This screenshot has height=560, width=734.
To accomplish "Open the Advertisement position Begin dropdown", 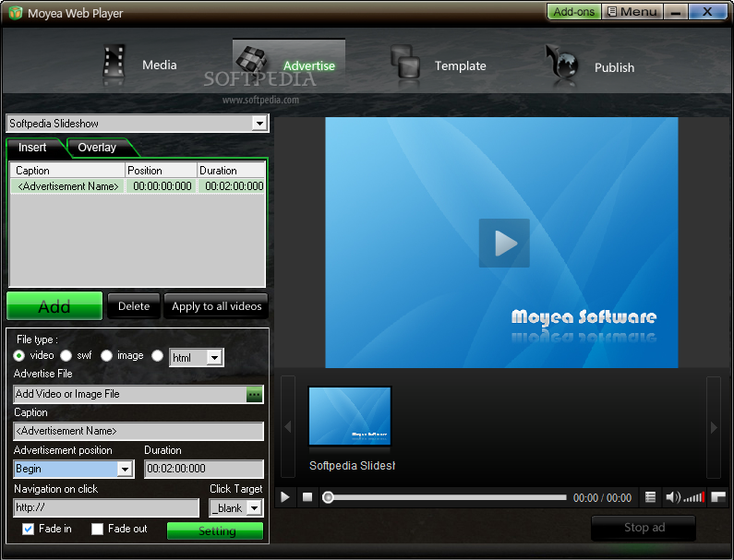I will pyautogui.click(x=125, y=469).
